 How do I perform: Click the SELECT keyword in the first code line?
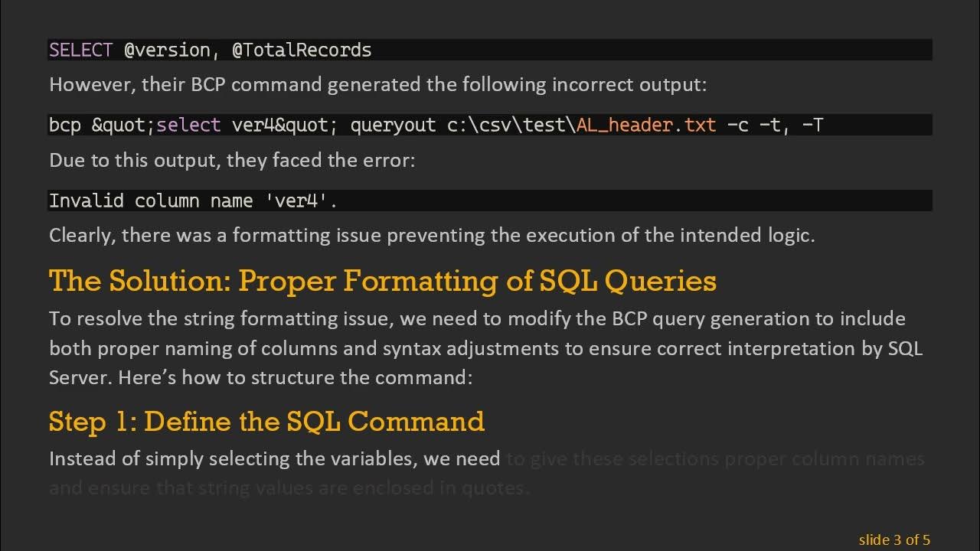[x=80, y=51]
